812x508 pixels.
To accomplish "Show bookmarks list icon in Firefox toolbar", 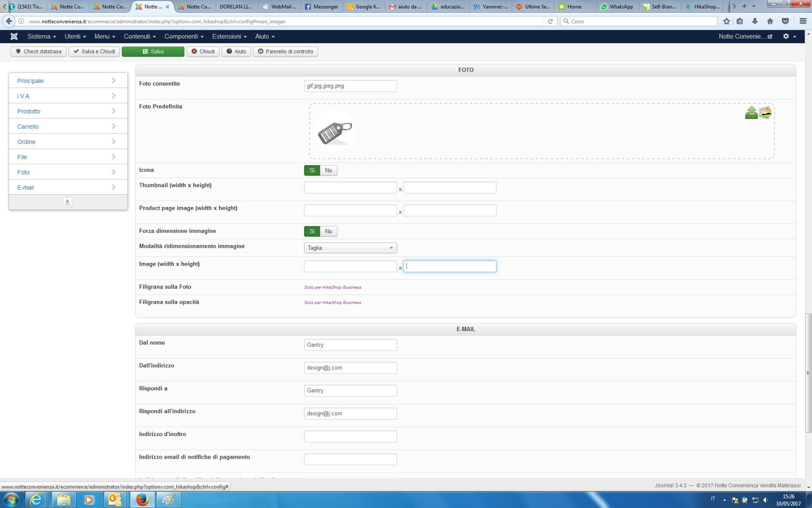I will (x=740, y=21).
